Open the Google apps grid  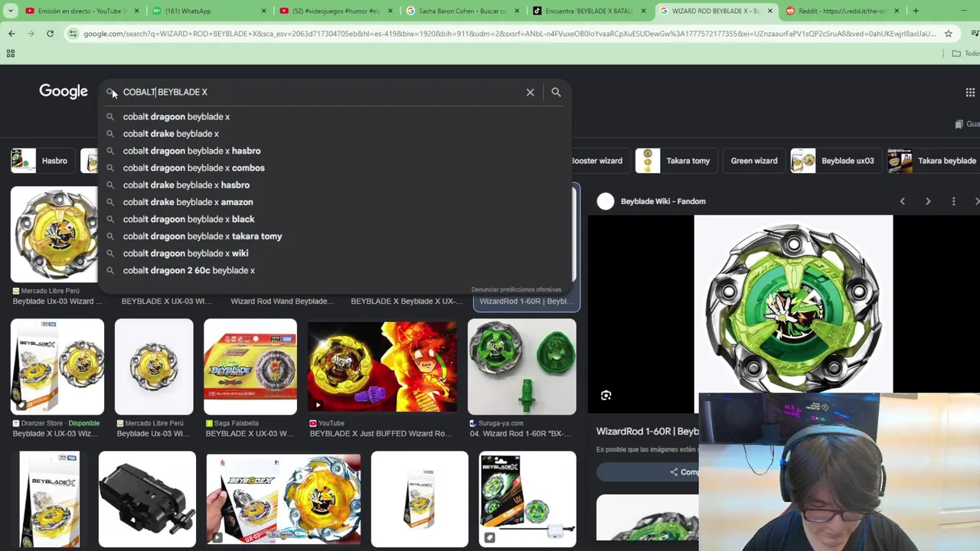point(970,92)
